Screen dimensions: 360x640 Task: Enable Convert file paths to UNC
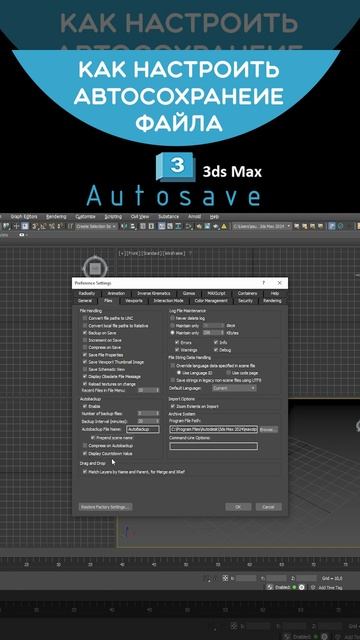pyautogui.click(x=85, y=318)
